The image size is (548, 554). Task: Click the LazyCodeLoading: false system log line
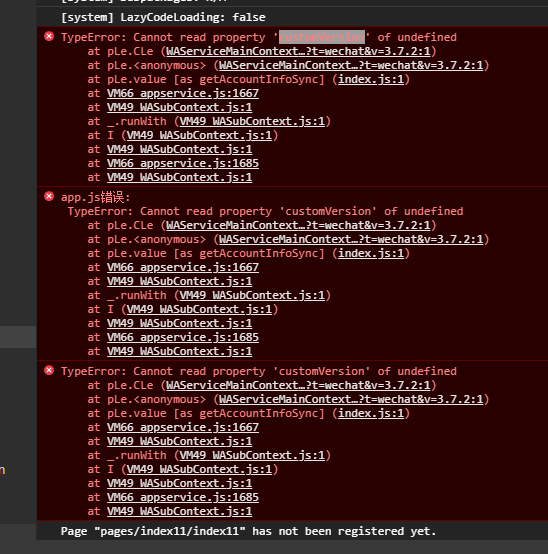tap(163, 17)
